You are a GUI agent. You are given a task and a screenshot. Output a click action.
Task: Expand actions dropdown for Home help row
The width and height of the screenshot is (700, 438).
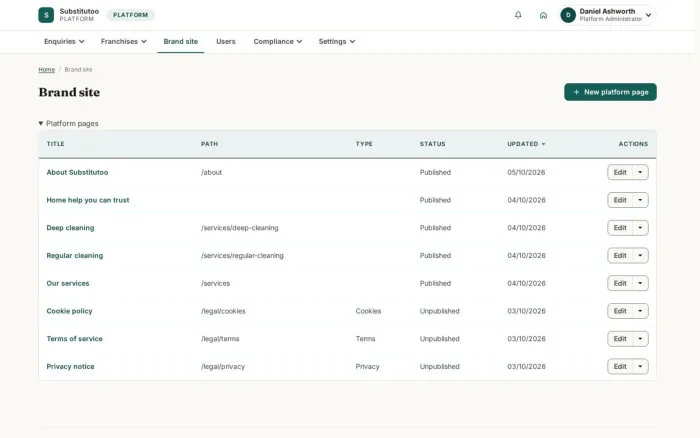pos(640,200)
